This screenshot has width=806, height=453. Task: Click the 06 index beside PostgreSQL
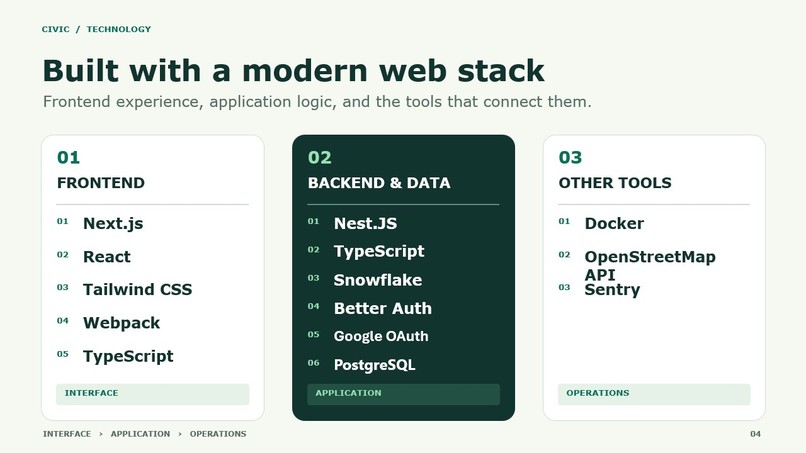pos(314,363)
